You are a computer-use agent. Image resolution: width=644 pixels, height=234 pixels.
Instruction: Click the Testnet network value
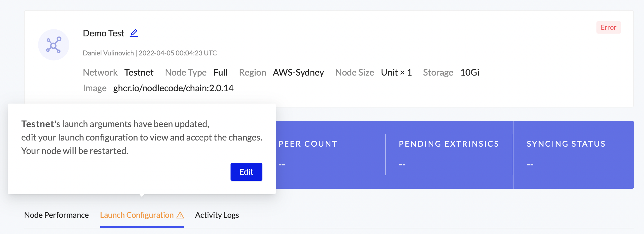(x=139, y=72)
